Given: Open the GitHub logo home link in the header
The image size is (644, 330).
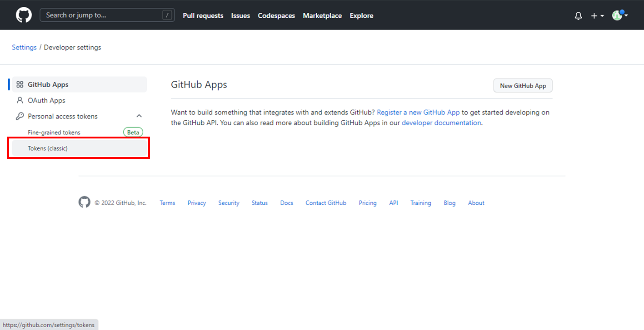Looking at the screenshot, I should 24,15.
